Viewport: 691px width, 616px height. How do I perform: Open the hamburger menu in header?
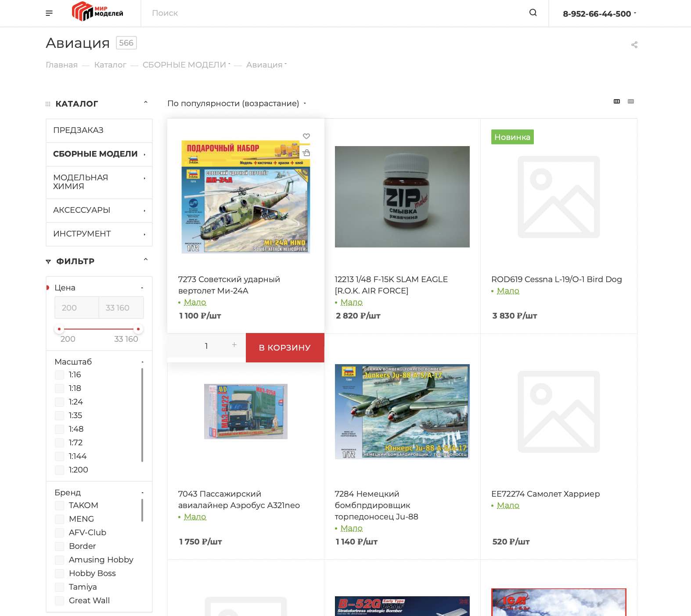pos(49,13)
